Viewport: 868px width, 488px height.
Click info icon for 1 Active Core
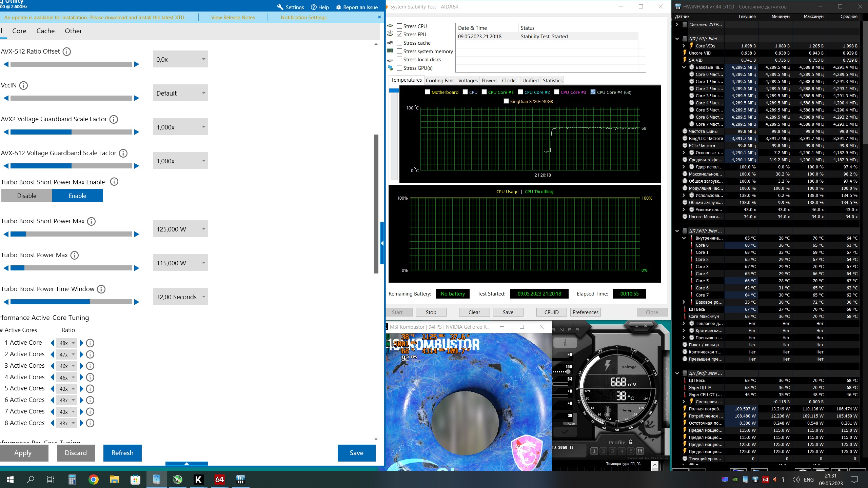(90, 343)
